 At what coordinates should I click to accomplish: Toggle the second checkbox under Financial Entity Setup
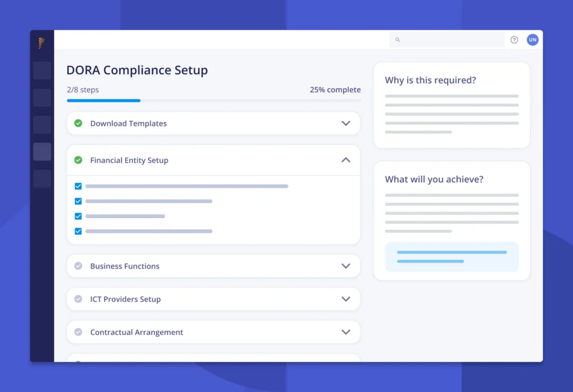(x=78, y=201)
